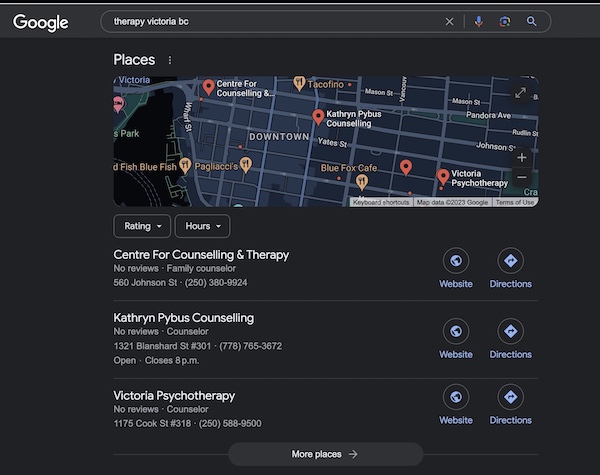Open Keyboard shortcuts on the map
This screenshot has width=600, height=475.
click(x=381, y=202)
